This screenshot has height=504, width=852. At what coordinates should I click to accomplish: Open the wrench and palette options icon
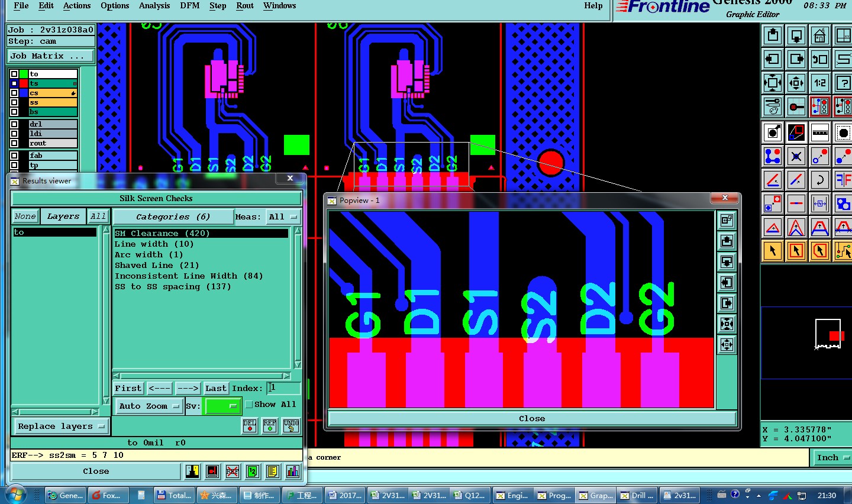click(773, 106)
